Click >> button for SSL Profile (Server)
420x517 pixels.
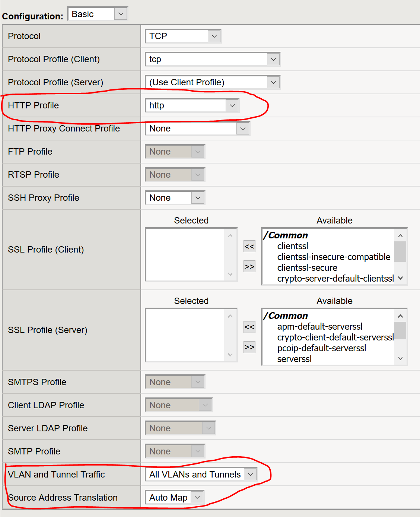[x=249, y=347]
